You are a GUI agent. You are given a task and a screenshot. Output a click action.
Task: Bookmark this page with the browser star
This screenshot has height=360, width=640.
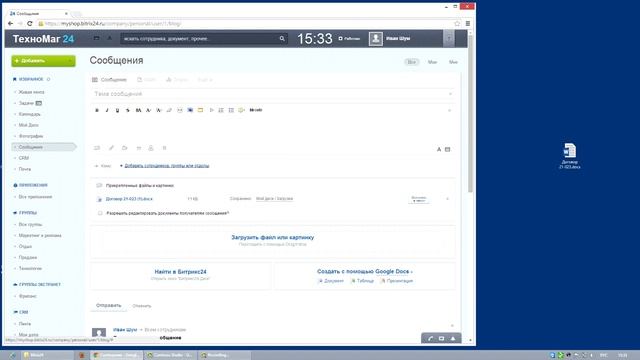coord(457,24)
